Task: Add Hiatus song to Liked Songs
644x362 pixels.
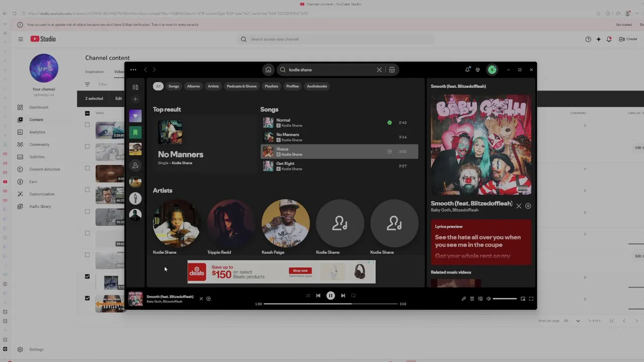Action: click(x=389, y=151)
